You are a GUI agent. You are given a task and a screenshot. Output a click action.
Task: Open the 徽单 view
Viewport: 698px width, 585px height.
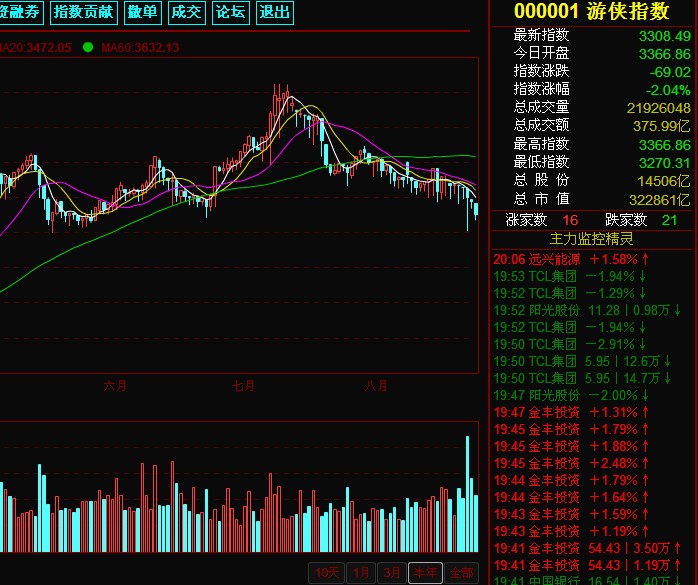click(143, 12)
